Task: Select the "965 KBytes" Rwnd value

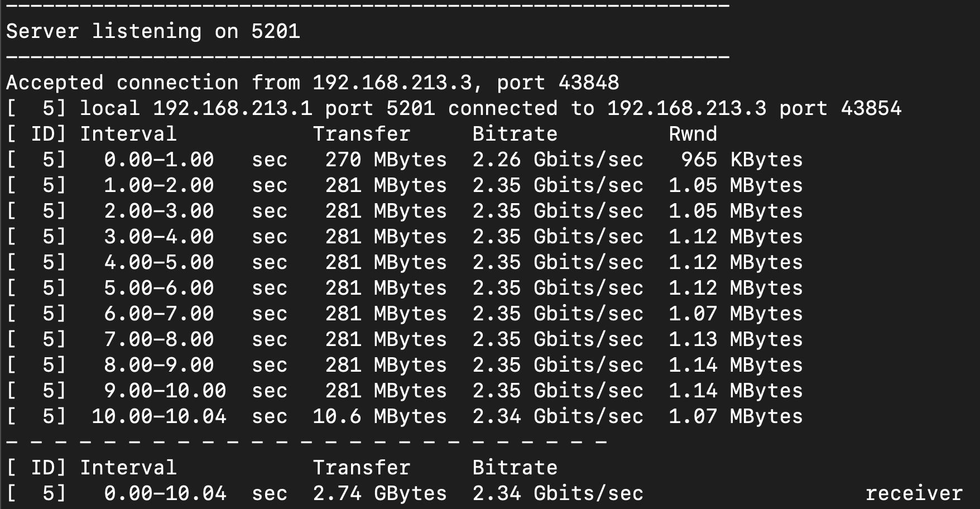Action: (x=741, y=160)
